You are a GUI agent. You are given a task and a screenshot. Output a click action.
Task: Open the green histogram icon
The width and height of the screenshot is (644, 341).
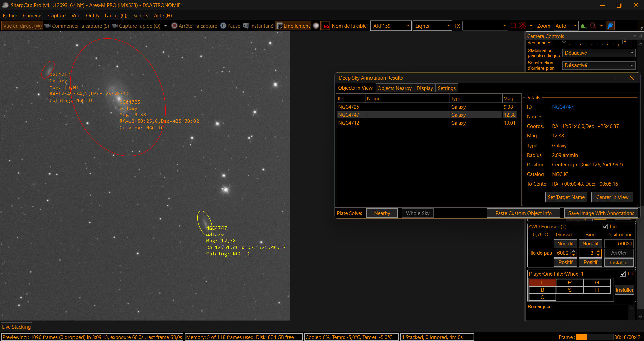click(584, 26)
